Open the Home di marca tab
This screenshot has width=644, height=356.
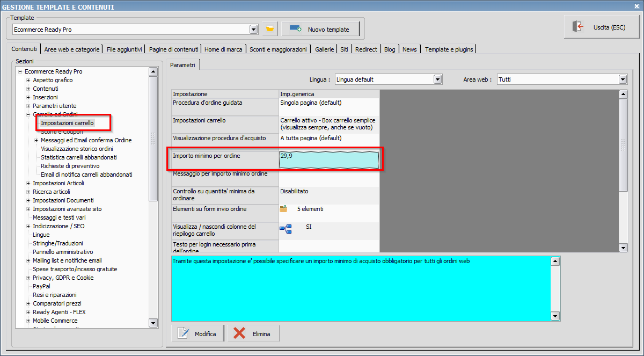tap(224, 49)
